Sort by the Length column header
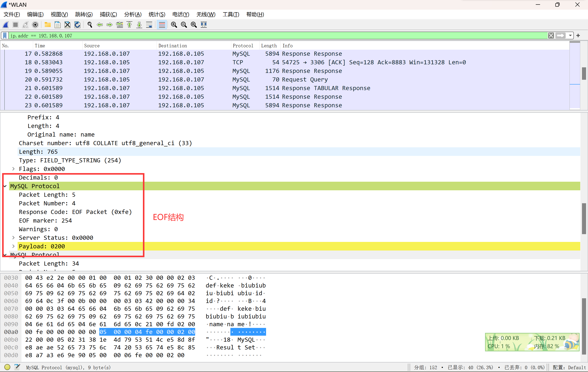The height and width of the screenshot is (372, 588). (269, 46)
